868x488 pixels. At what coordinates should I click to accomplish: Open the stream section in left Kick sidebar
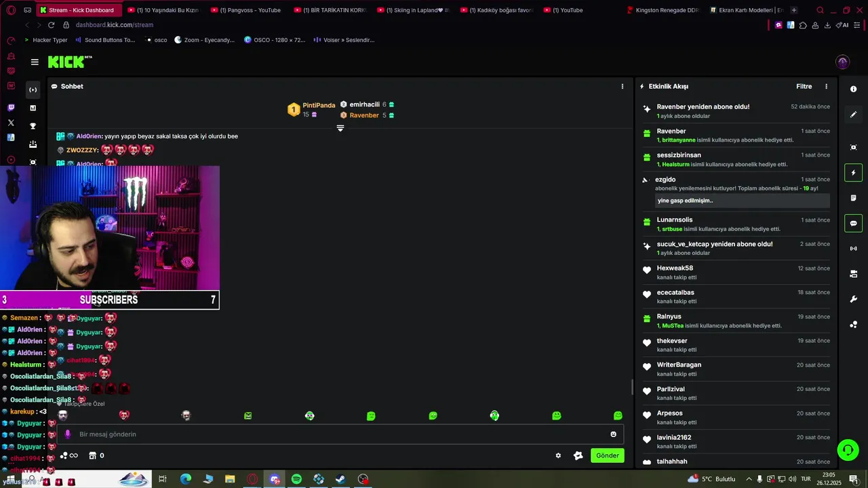pyautogui.click(x=33, y=89)
